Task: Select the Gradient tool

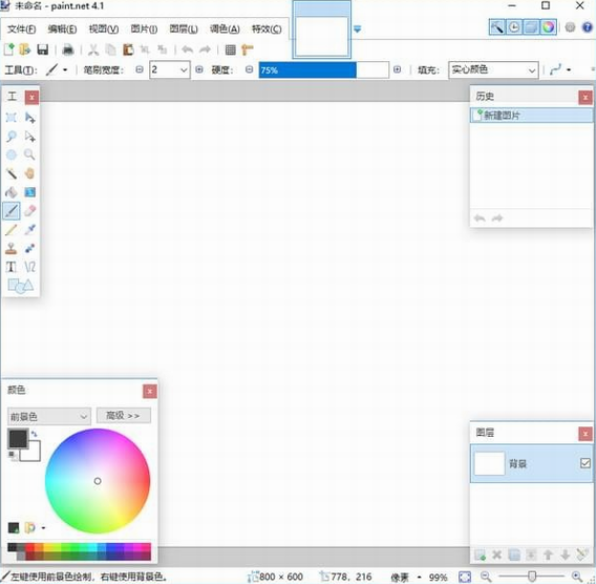Action: point(30,192)
